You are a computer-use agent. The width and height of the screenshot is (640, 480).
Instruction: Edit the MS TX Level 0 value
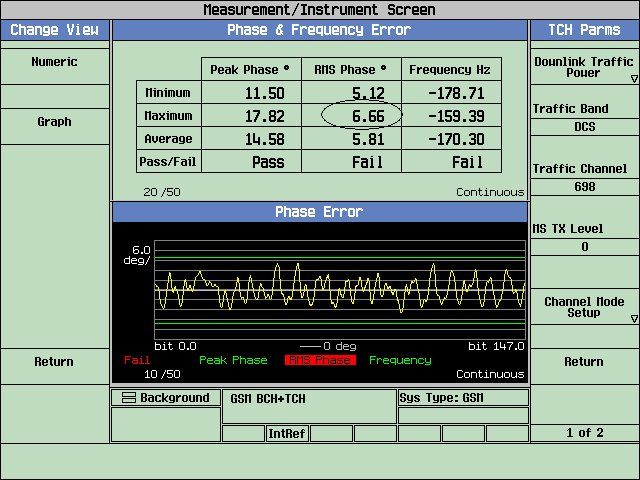[x=584, y=247]
